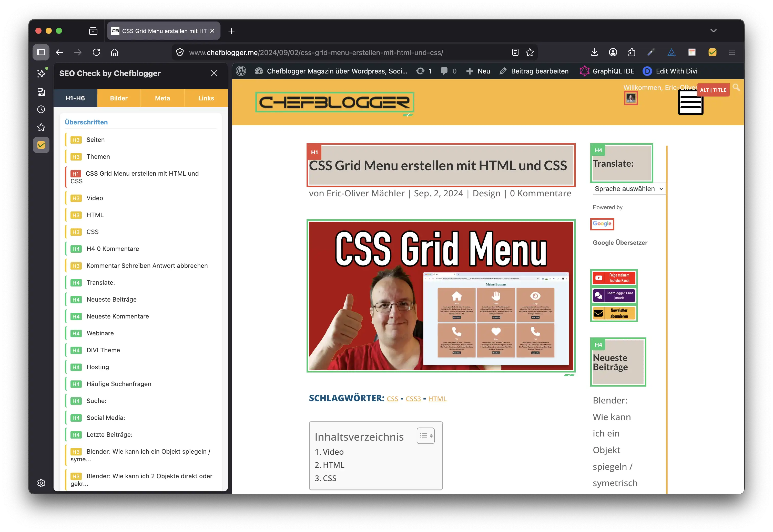Click the CSS Grid Menu featured image
Image resolution: width=773 pixels, height=532 pixels.
pos(441,296)
